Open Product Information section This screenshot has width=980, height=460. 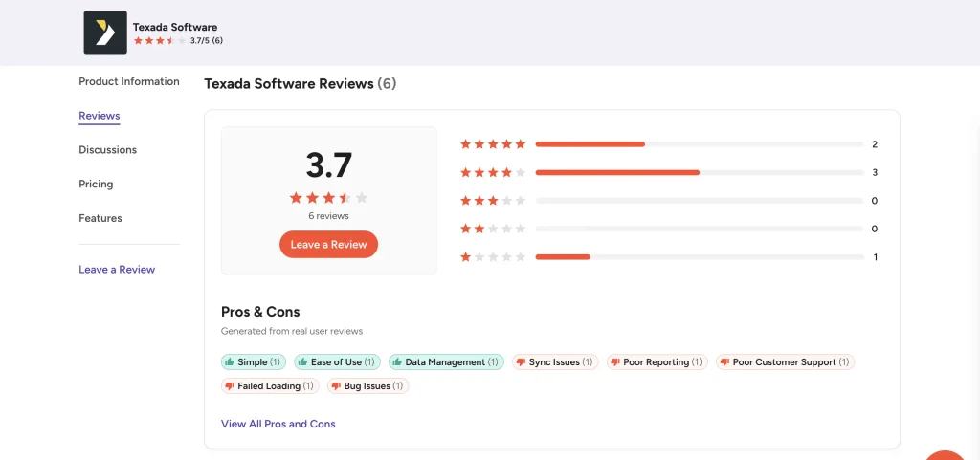point(129,81)
